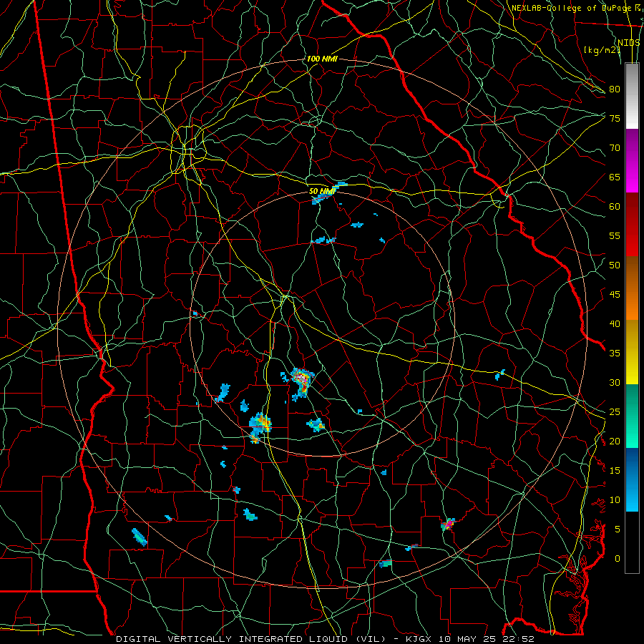Pick the white-gray segment of the color bar

(632, 96)
